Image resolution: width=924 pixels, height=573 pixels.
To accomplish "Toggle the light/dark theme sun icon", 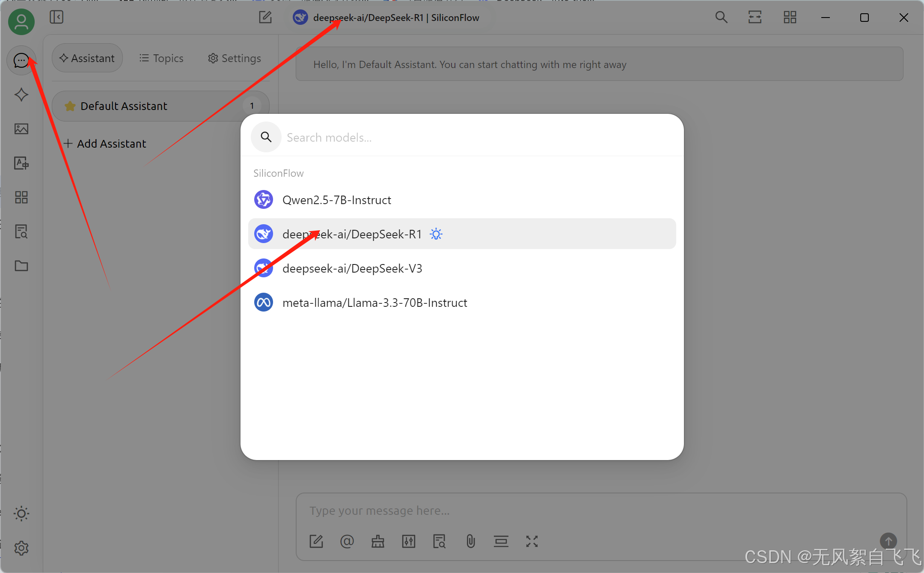I will pos(21,514).
